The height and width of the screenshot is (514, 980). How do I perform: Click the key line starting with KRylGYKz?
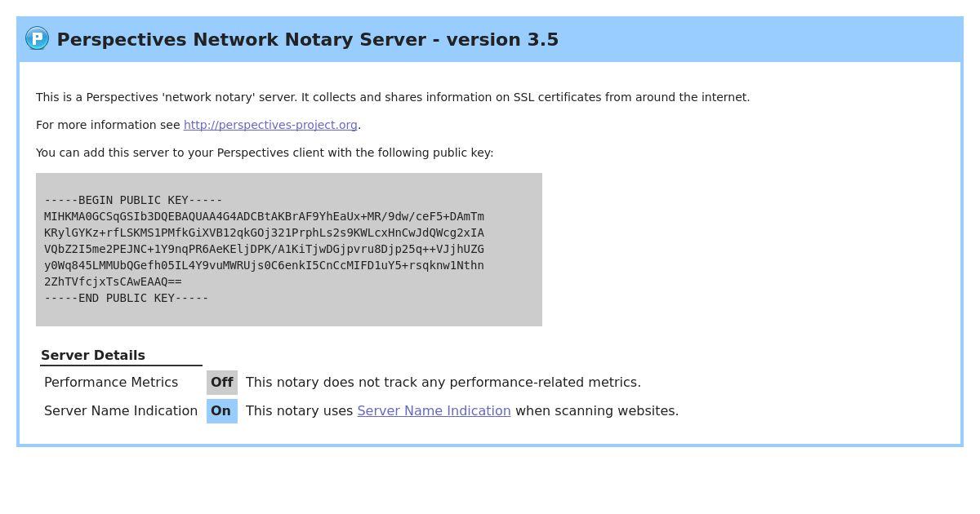point(264,233)
